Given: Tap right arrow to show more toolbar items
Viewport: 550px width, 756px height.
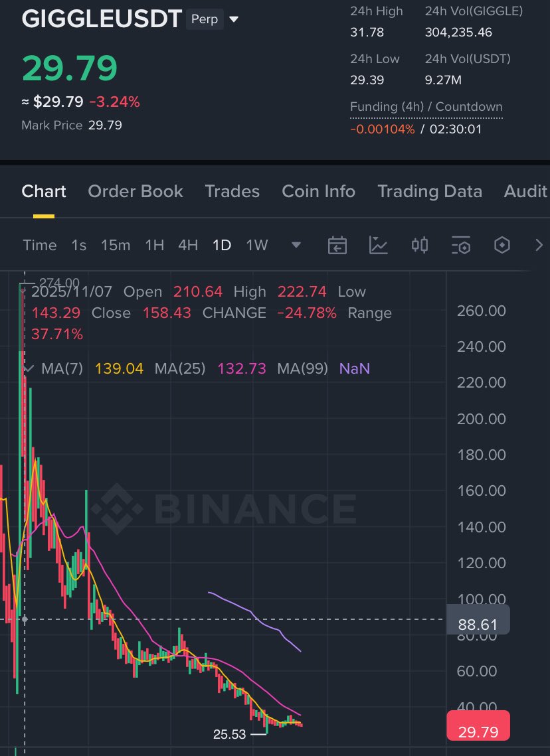Looking at the screenshot, I should coord(539,246).
